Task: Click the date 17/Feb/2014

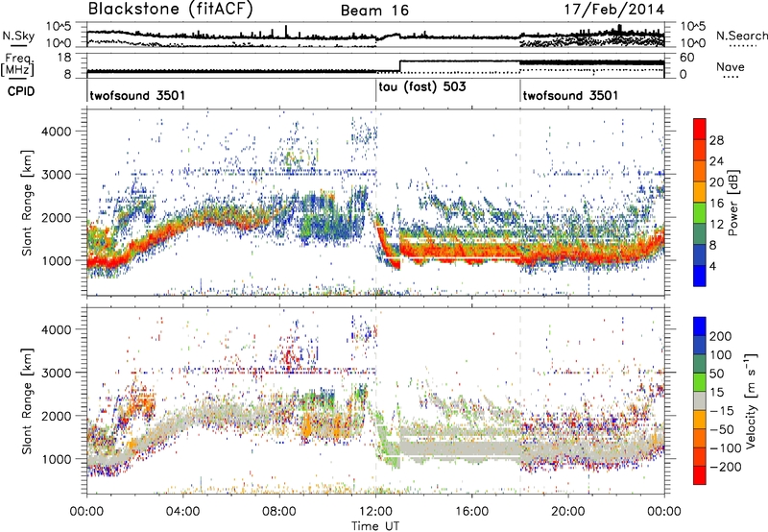Action: [x=614, y=10]
